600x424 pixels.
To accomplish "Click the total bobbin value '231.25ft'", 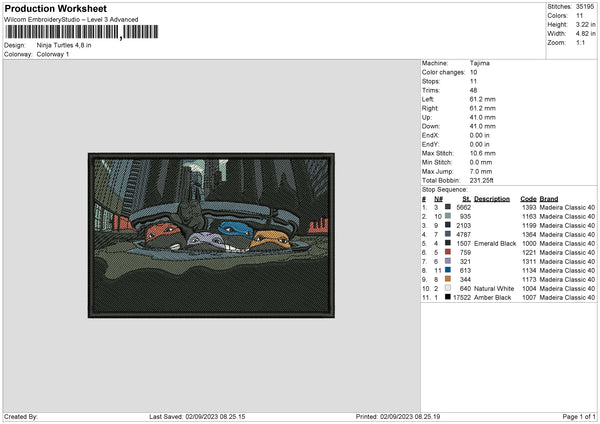I will 481,180.
